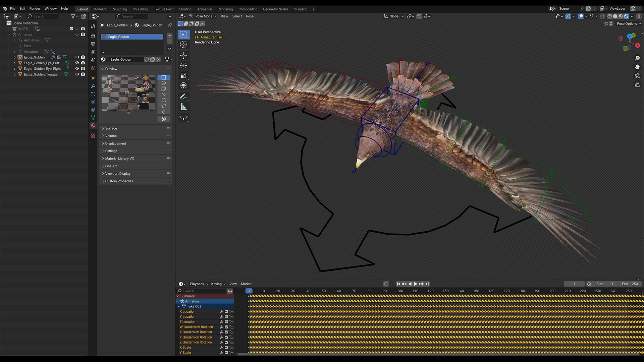This screenshot has width=644, height=362.
Task: Click the zoom magnifier viewport gizmo
Action: point(637,58)
